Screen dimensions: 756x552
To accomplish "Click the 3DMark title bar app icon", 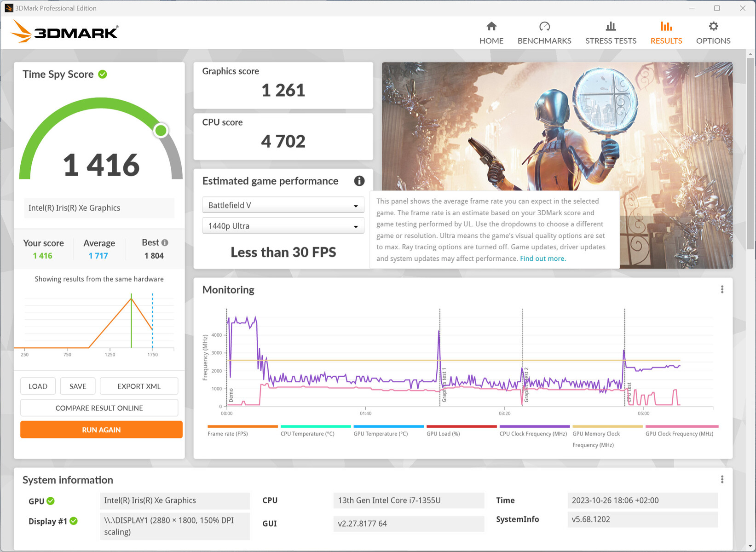I will [x=9, y=8].
